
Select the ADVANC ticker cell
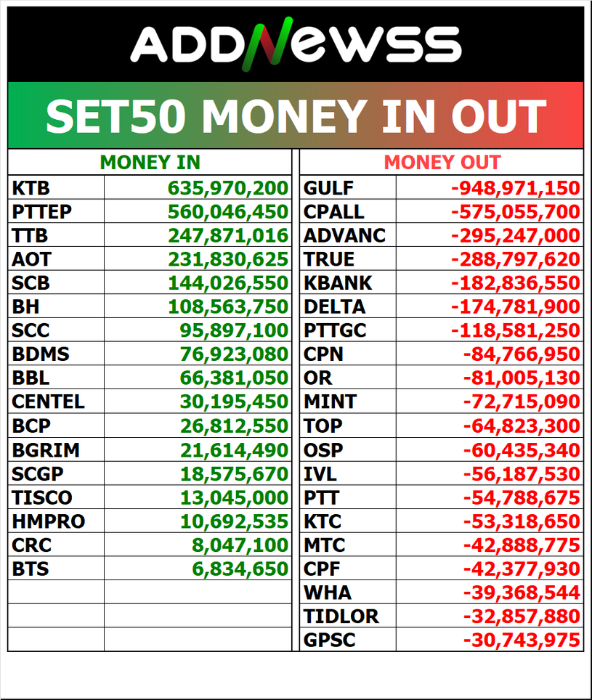coord(344,236)
